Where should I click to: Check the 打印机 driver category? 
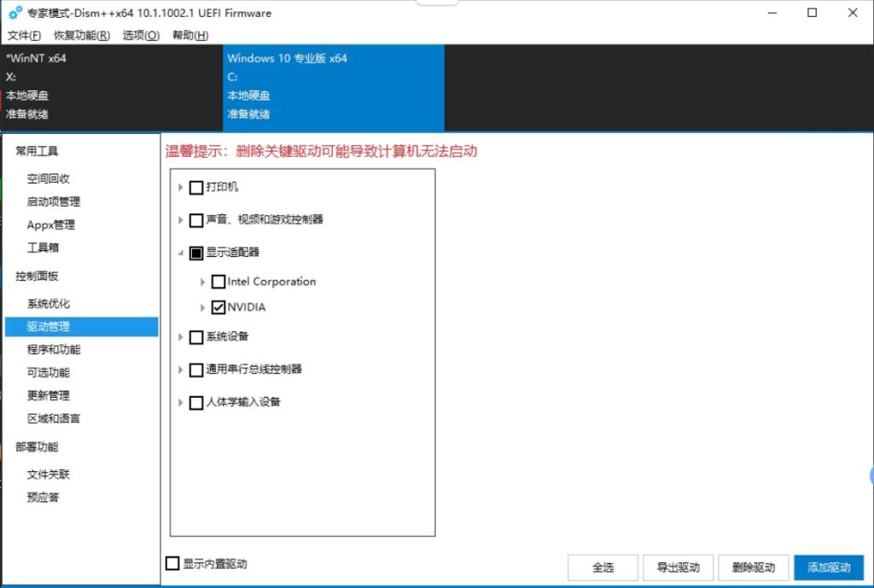[x=195, y=188]
